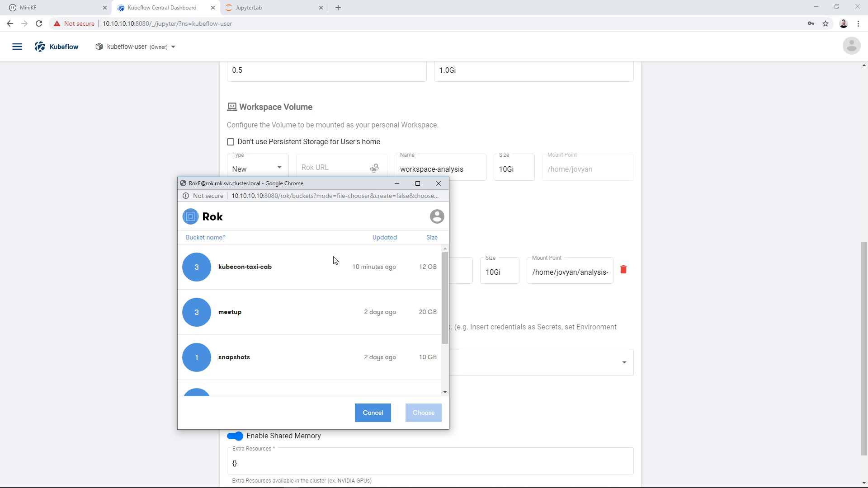Click the namespace cube icon
The height and width of the screenshot is (488, 868).
[99, 47]
